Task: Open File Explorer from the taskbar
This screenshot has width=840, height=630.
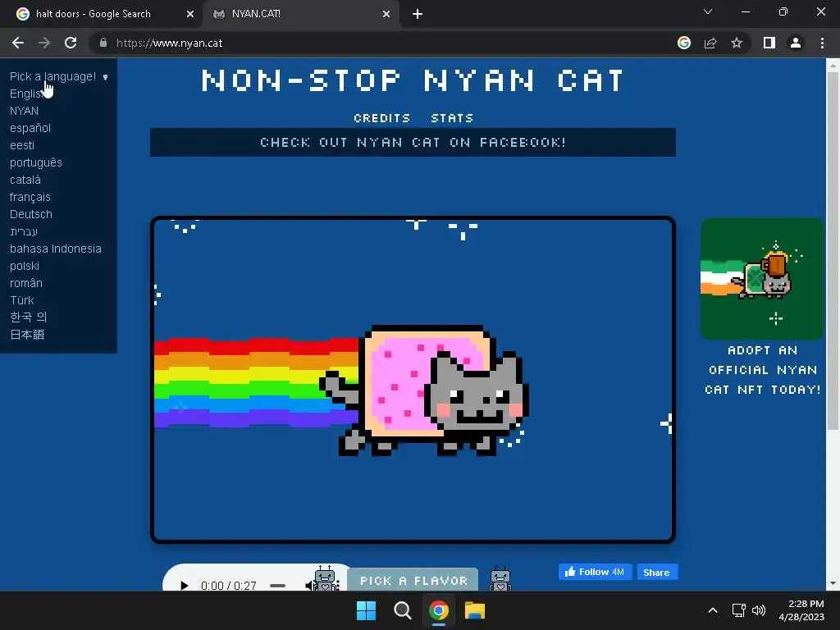Action: click(475, 610)
